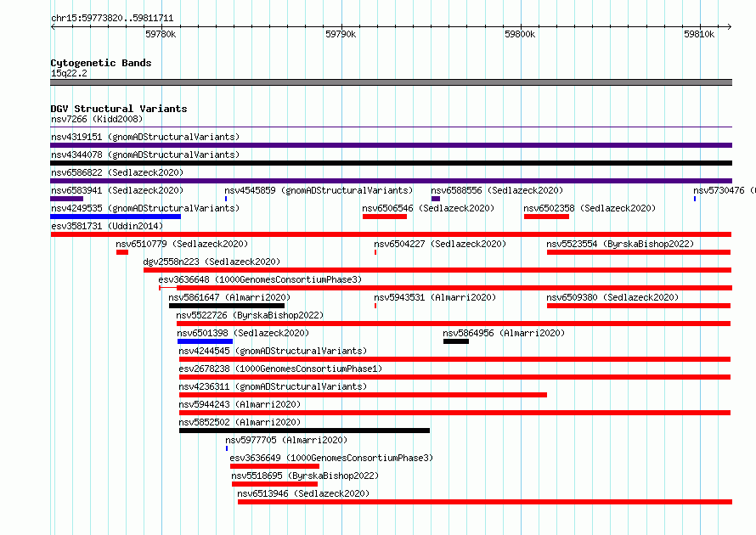Click the nsv6502358 red variant bar
Image resolution: width=756 pixels, height=535 pixels.
[x=546, y=217]
